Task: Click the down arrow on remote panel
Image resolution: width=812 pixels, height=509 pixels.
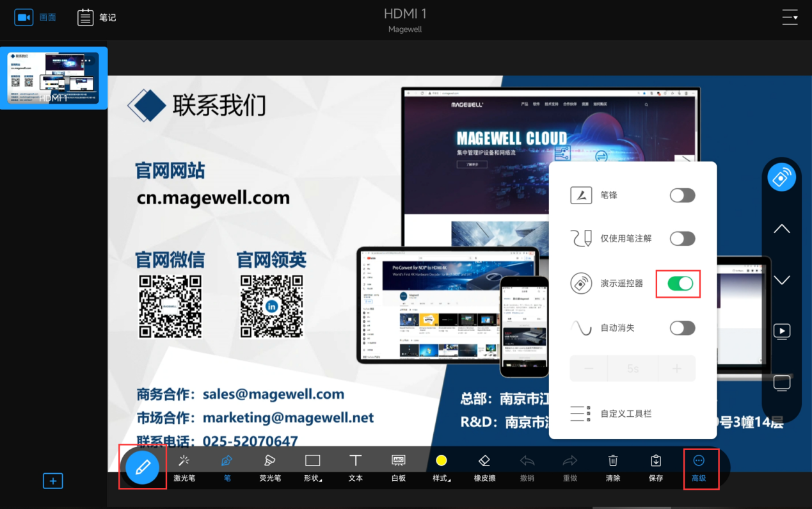Action: 781,280
